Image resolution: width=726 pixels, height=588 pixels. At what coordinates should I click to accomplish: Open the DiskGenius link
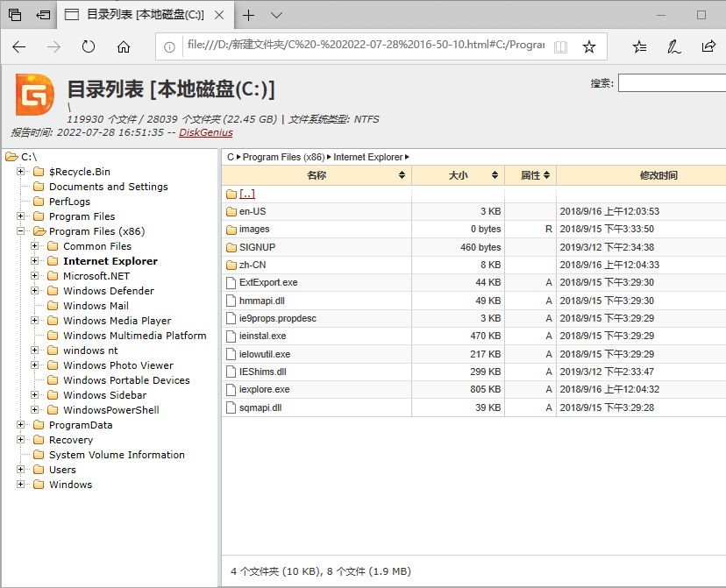[206, 132]
